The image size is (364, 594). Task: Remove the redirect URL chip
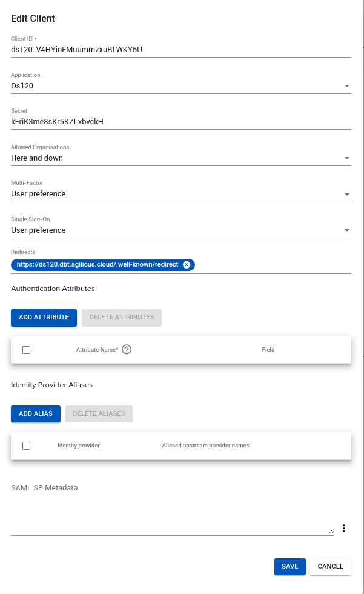coord(187,265)
